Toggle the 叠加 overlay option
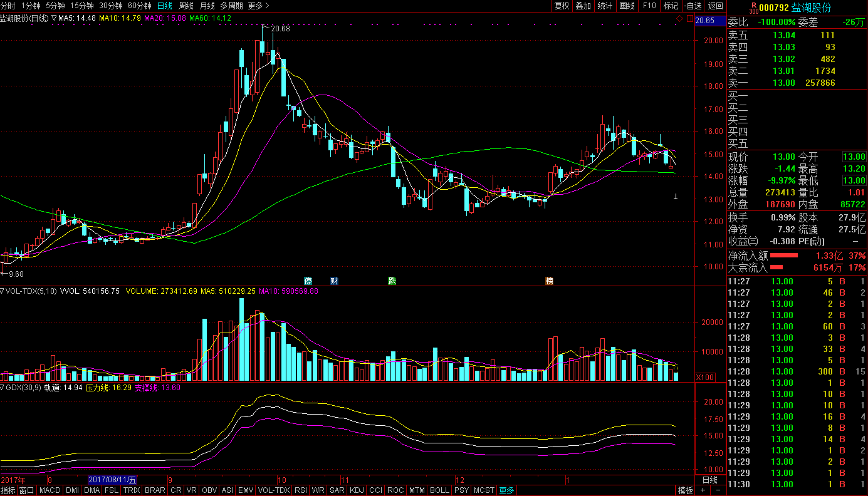This screenshot has width=868, height=496. pyautogui.click(x=583, y=6)
